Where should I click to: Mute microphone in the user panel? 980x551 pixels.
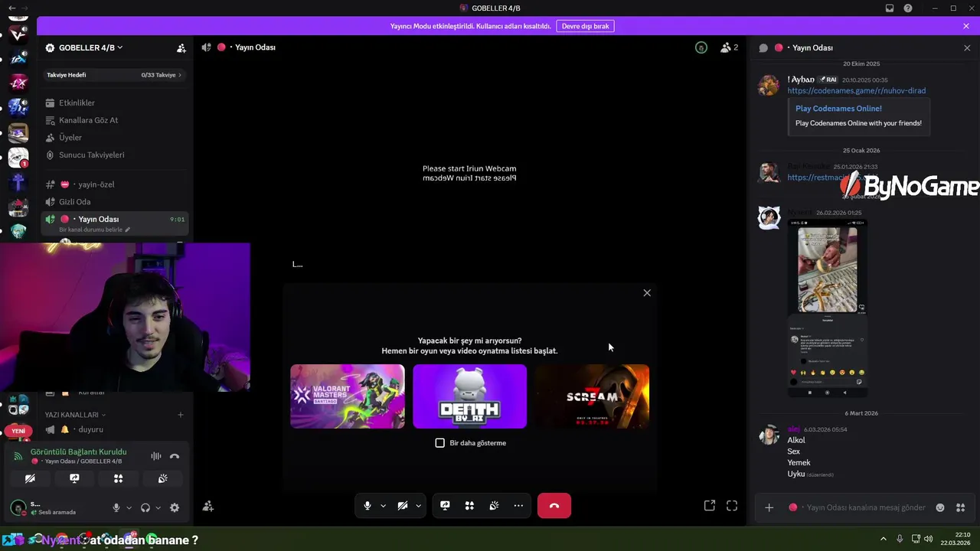116,507
